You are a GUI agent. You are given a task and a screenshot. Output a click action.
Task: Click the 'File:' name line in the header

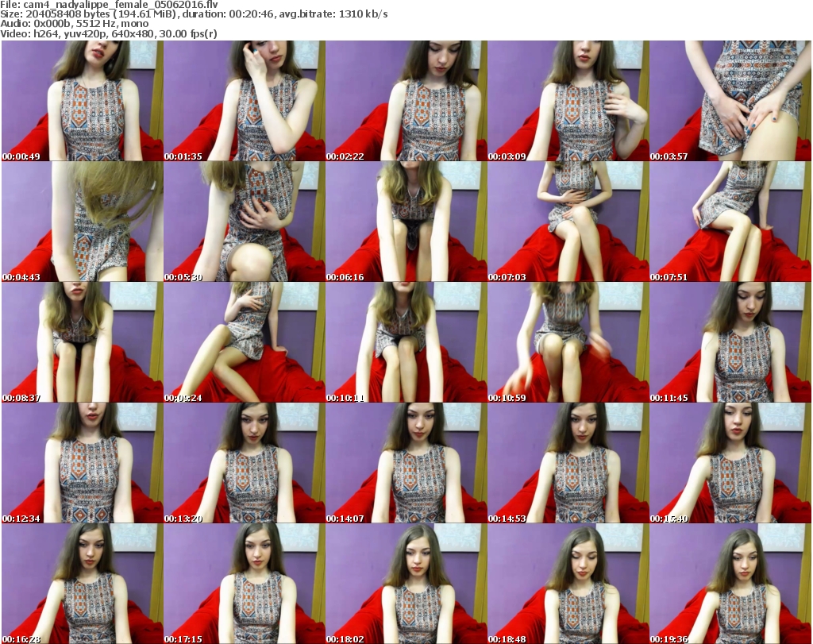(109, 5)
